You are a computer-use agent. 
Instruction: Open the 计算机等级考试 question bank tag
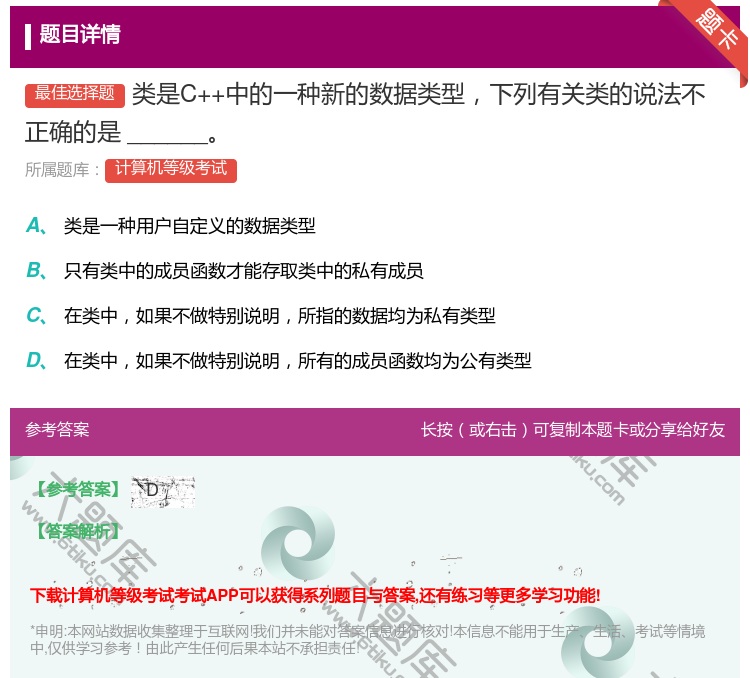coord(171,169)
